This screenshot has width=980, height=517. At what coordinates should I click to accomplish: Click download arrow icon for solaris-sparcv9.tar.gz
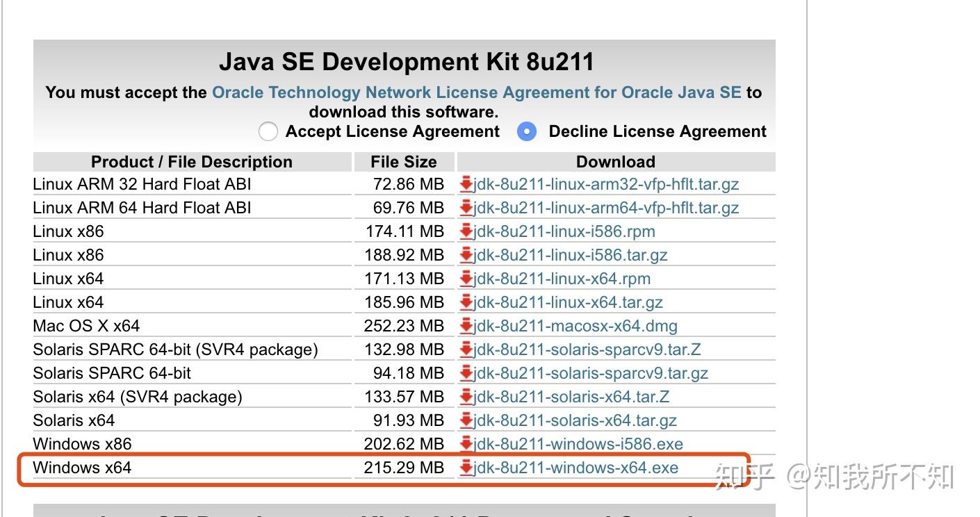tap(466, 373)
